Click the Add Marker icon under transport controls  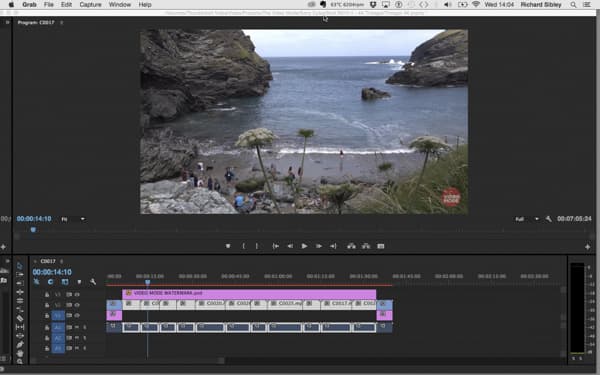(x=228, y=246)
